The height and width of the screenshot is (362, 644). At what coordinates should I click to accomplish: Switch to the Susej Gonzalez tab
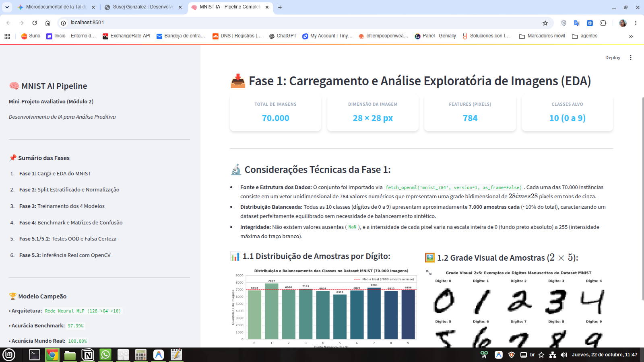pos(143,7)
